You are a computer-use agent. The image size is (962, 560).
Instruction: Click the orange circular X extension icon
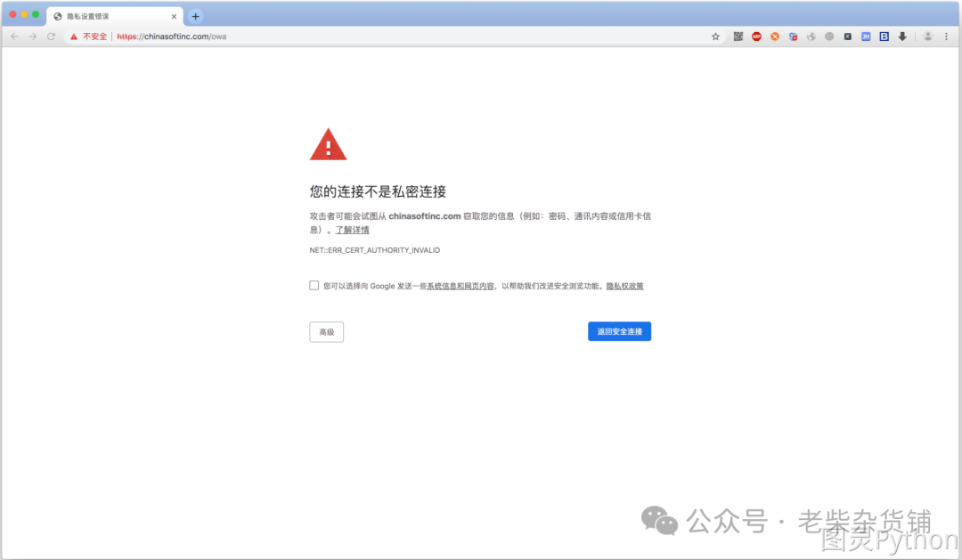pos(775,37)
